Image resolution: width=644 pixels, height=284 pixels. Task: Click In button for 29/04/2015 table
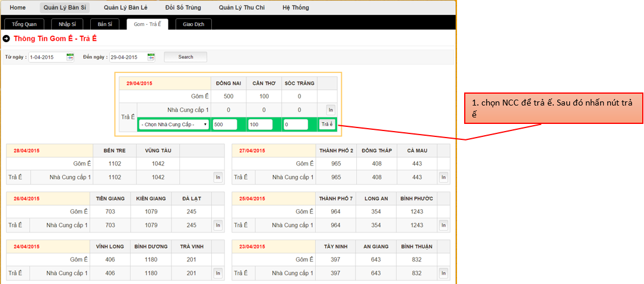(330, 110)
